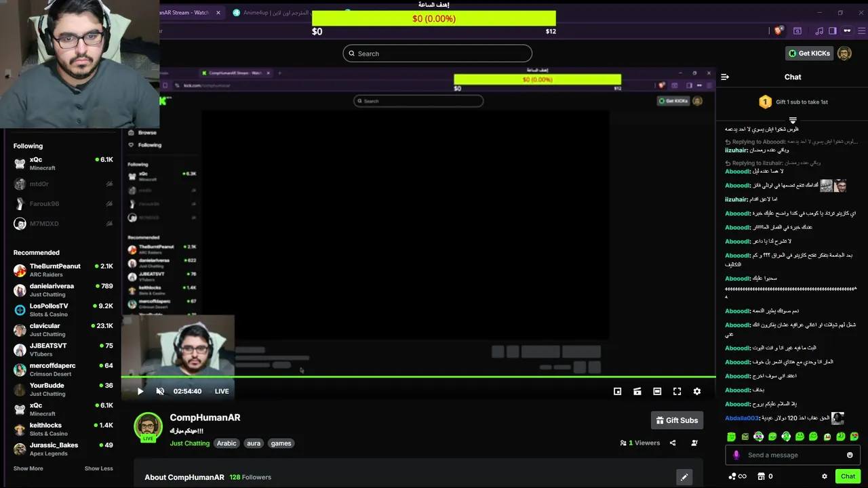This screenshot has height=488, width=868.
Task: Open CompHumanAR channel avatar
Action: [x=148, y=426]
